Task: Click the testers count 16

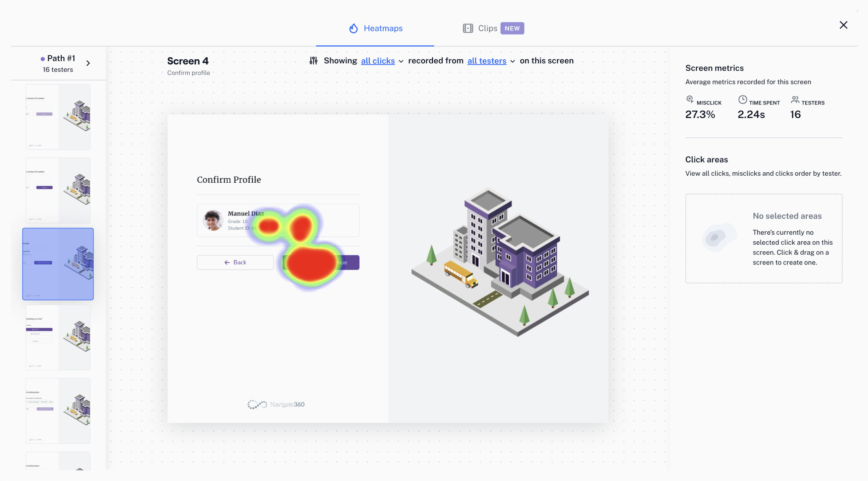Action: click(795, 114)
